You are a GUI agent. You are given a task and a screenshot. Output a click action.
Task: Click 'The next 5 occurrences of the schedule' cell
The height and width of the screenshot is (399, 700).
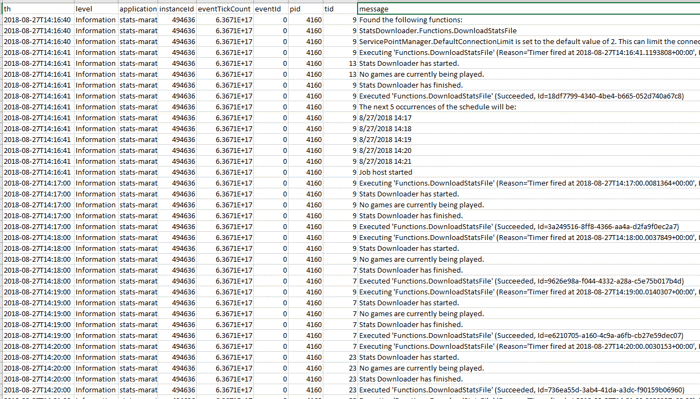coord(529,107)
